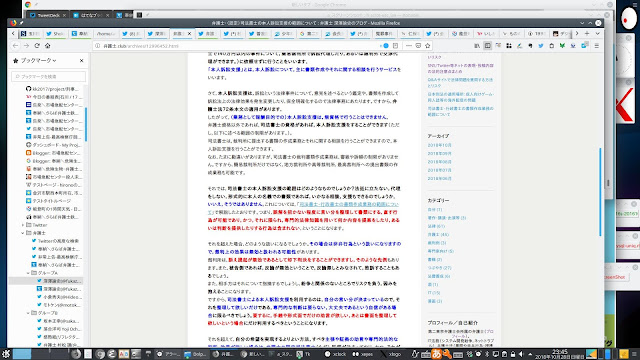Click the page vertical scrollbar
The height and width of the screenshot is (360, 640).
(600, 191)
